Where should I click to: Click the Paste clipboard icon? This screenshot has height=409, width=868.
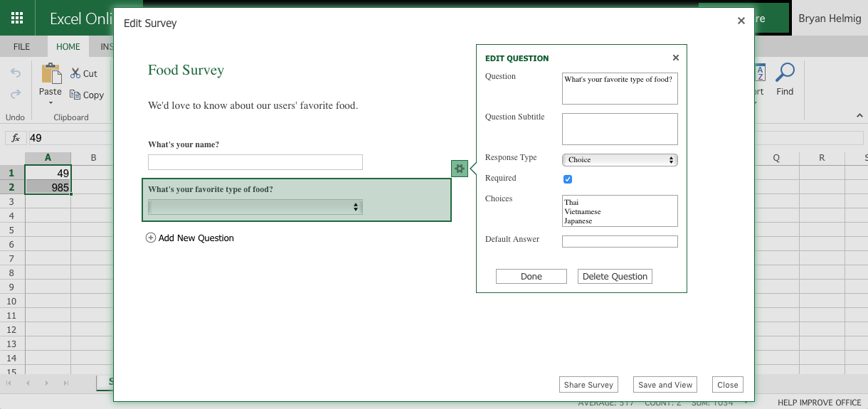tap(51, 74)
